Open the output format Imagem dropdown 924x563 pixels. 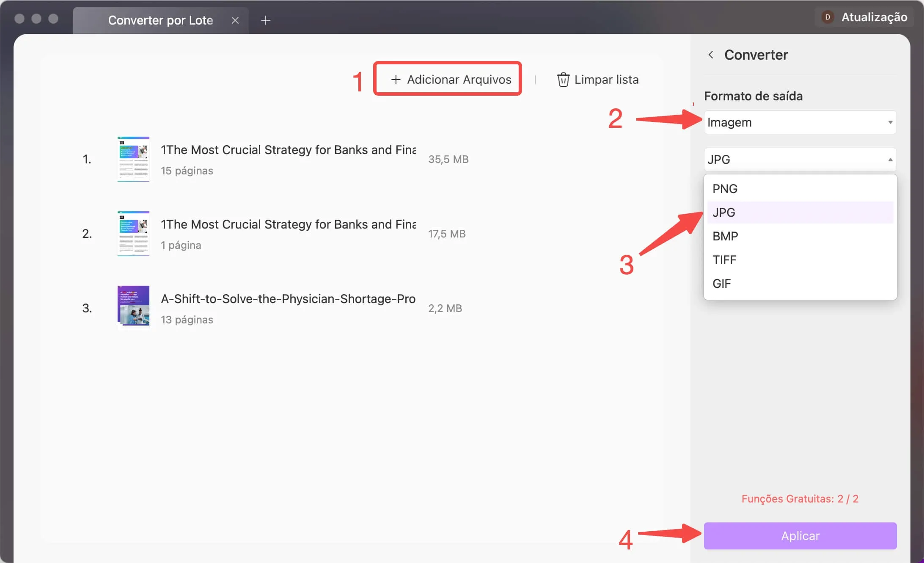800,121
